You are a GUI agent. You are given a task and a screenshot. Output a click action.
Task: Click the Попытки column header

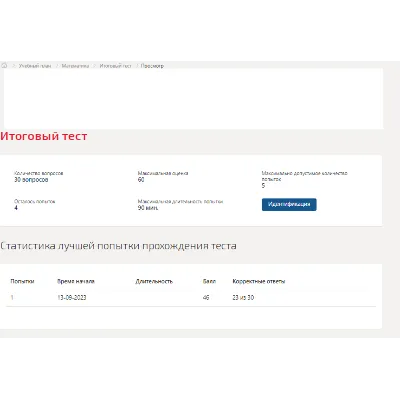(x=22, y=281)
